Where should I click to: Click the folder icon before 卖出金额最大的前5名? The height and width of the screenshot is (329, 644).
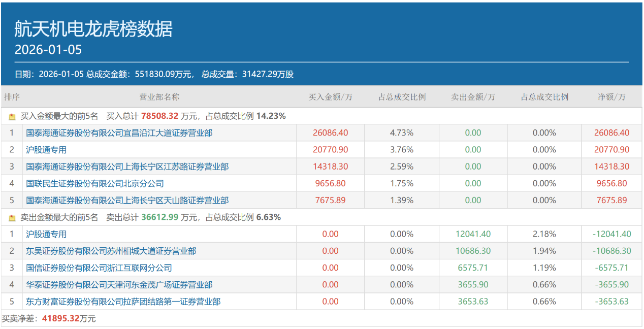pos(11,217)
